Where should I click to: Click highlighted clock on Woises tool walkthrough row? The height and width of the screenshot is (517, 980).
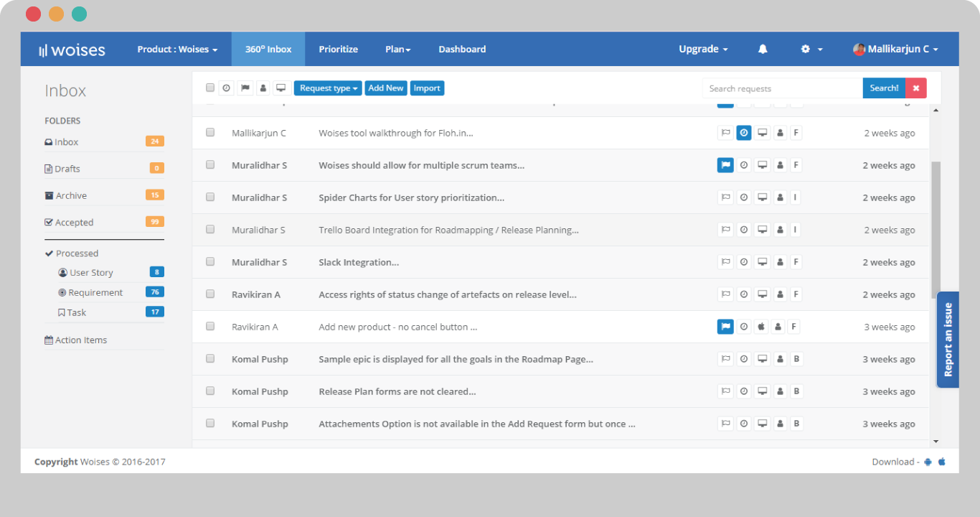click(744, 133)
